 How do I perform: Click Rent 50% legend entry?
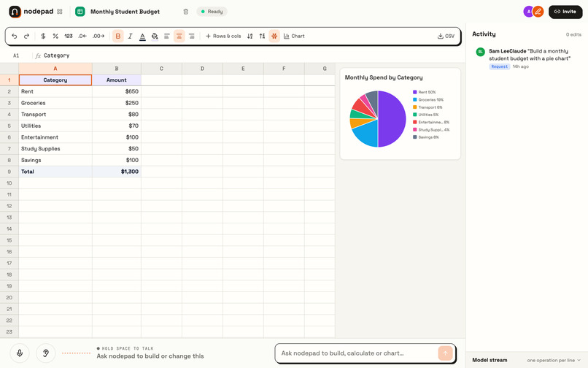pyautogui.click(x=424, y=92)
